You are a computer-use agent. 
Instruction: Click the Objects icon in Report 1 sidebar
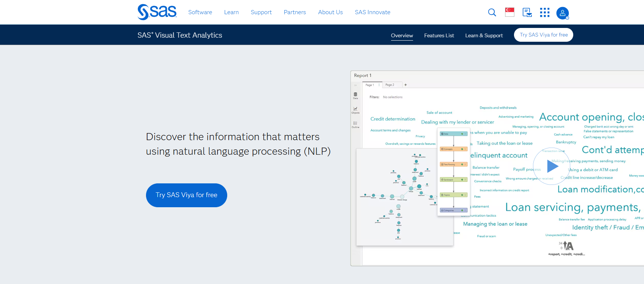355,110
